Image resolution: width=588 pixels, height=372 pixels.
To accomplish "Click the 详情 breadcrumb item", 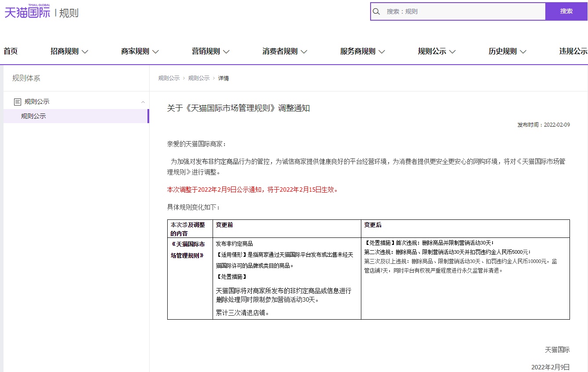I will coord(224,78).
